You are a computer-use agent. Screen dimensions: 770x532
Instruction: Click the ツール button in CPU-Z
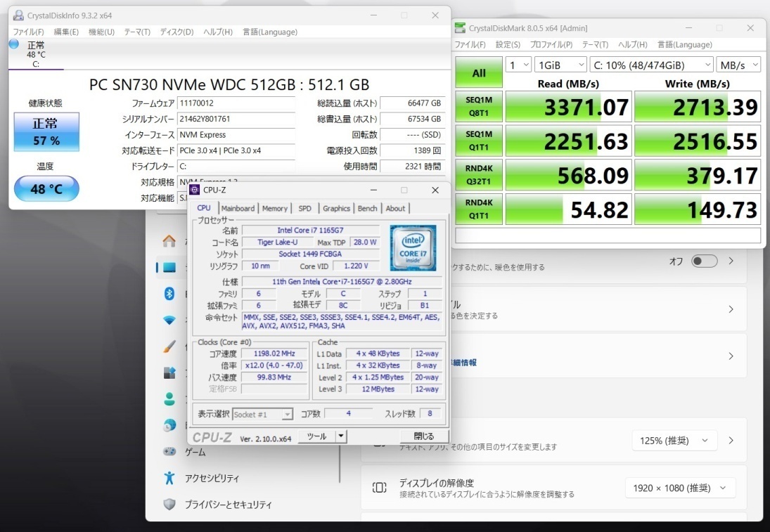(316, 436)
